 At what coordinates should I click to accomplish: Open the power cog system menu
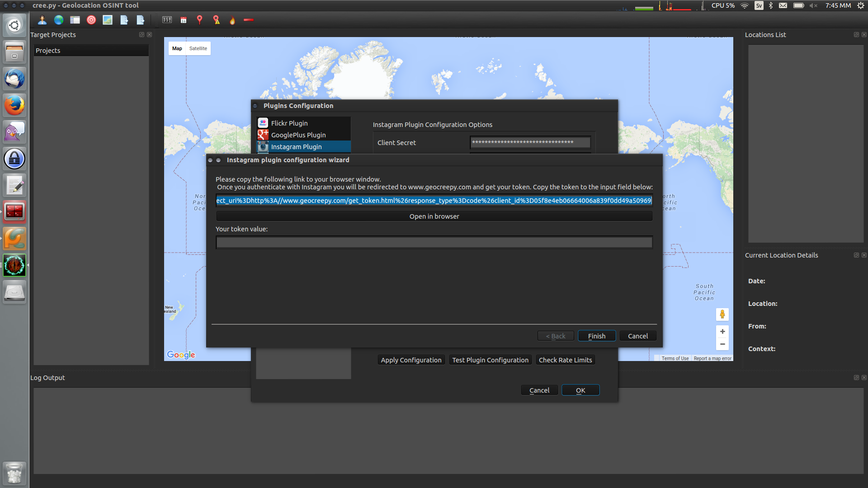tap(861, 5)
